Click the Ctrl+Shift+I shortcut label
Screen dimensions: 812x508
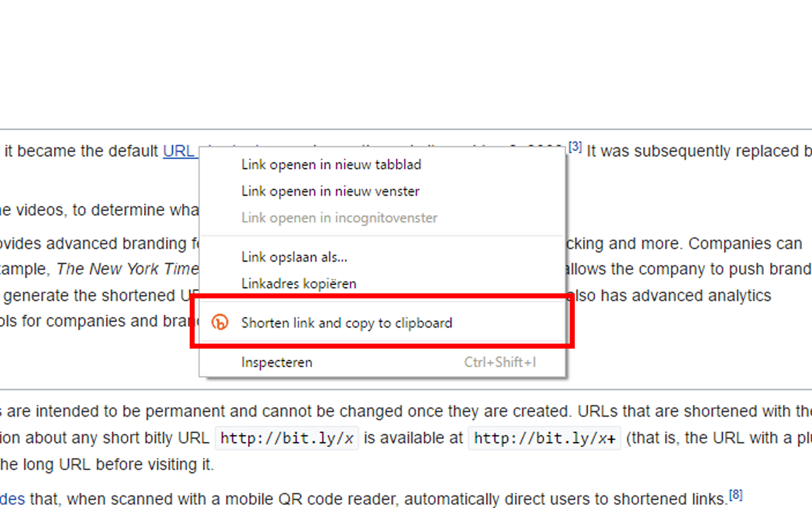pos(500,363)
